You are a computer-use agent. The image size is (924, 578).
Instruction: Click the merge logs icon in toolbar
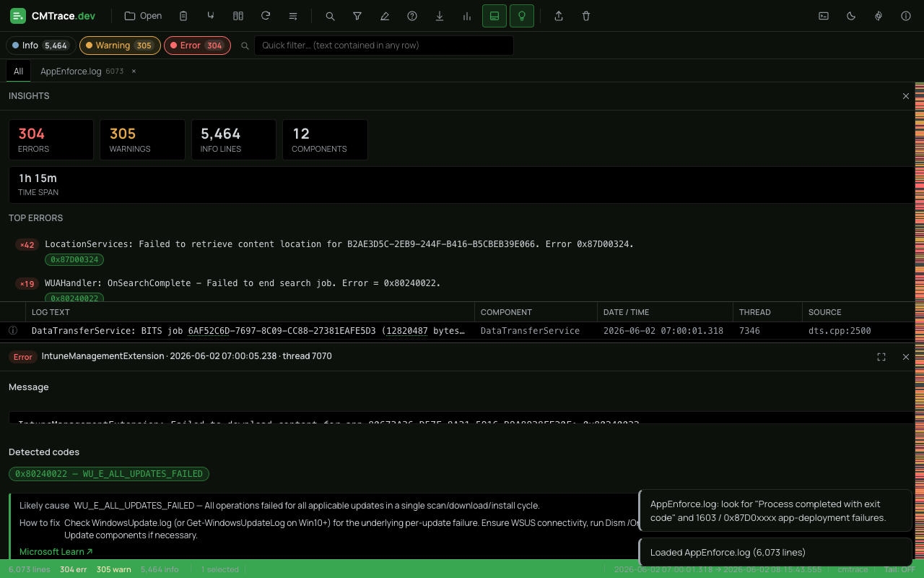tap(211, 16)
